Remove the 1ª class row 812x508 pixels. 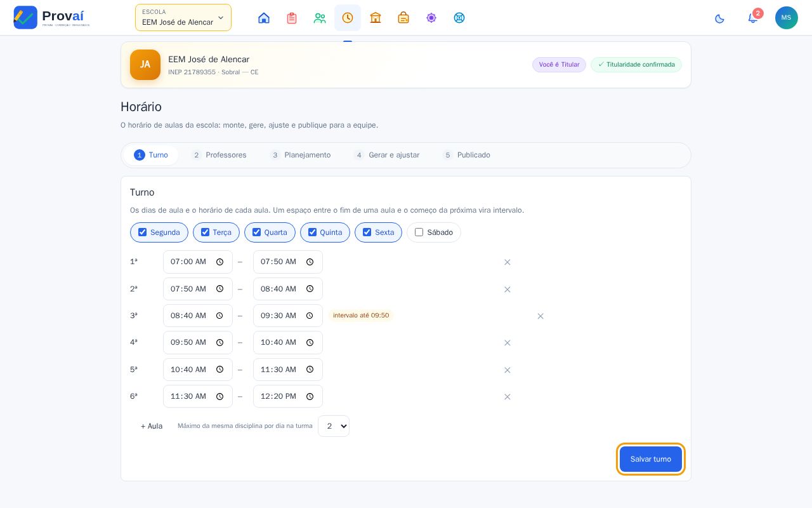click(507, 262)
